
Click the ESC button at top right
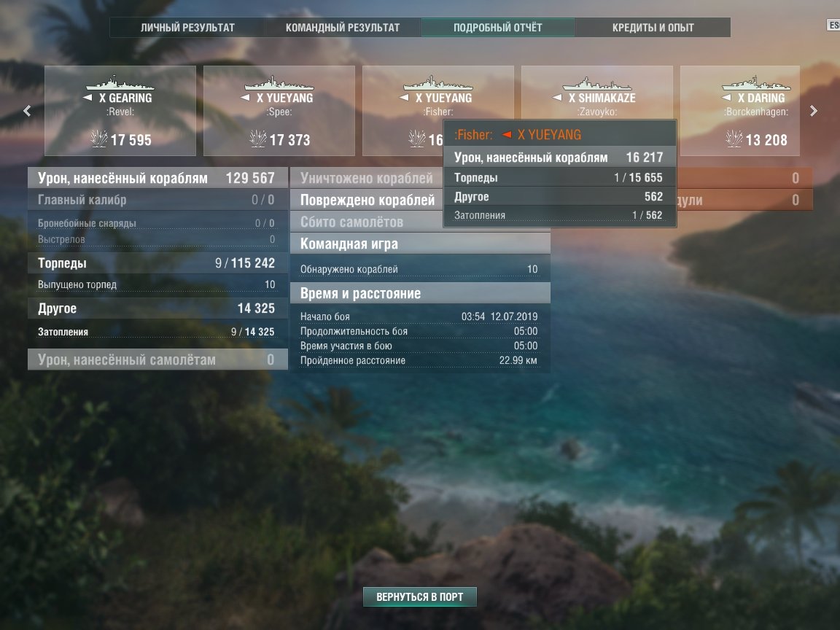(833, 25)
